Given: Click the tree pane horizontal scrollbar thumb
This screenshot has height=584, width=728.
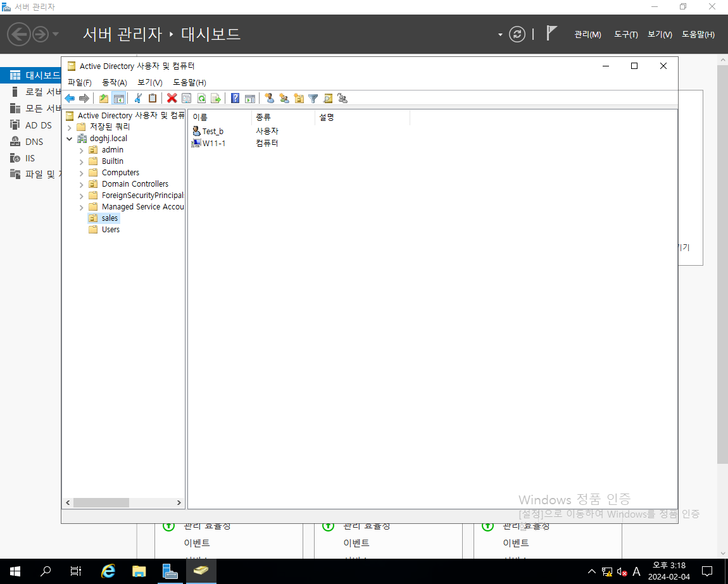Looking at the screenshot, I should [x=101, y=503].
